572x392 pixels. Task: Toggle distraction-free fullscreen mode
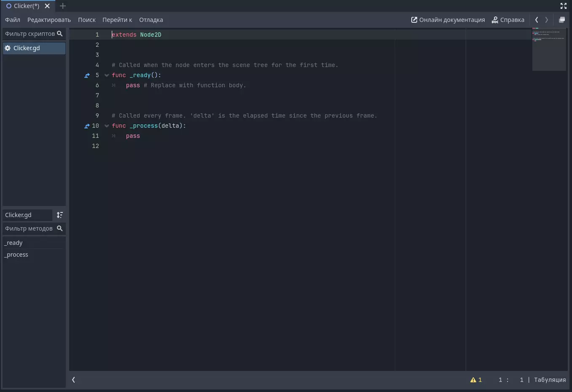[563, 6]
